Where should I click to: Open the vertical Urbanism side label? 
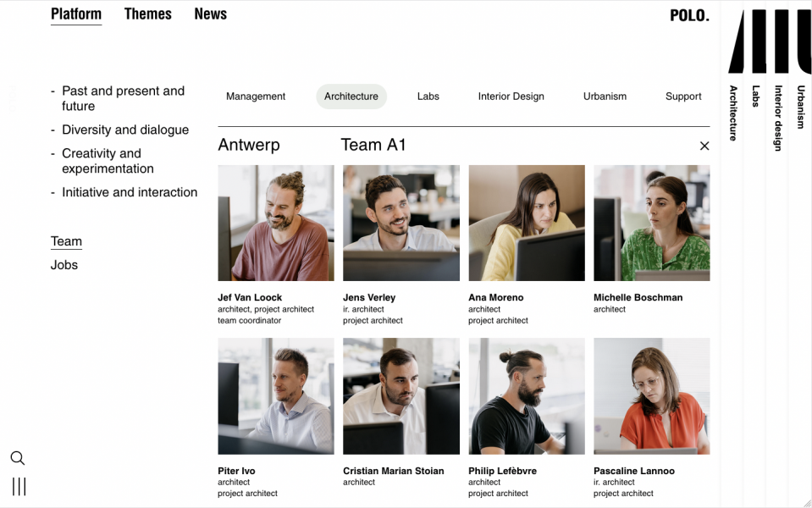pyautogui.click(x=801, y=107)
